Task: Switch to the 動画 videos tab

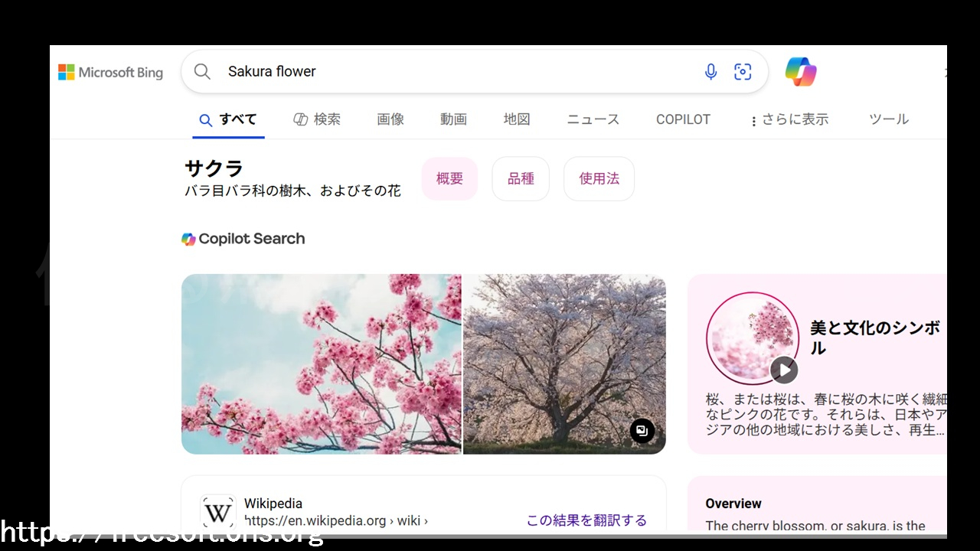Action: point(453,119)
